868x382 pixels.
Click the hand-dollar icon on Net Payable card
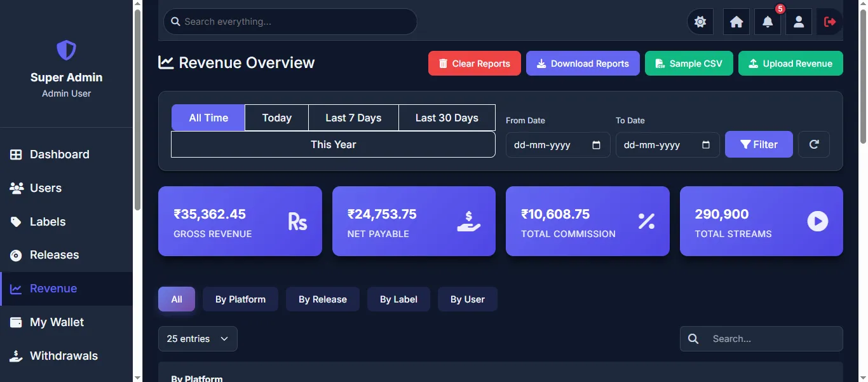coord(469,221)
